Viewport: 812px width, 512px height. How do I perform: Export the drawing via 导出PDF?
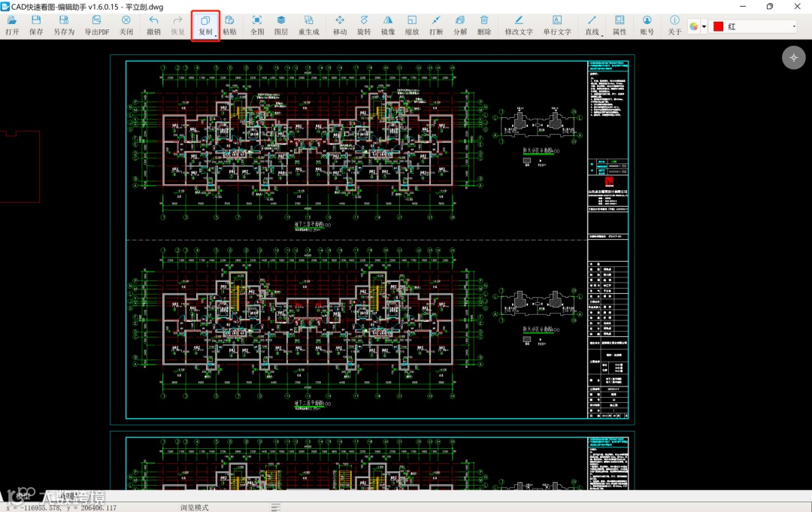tap(97, 26)
